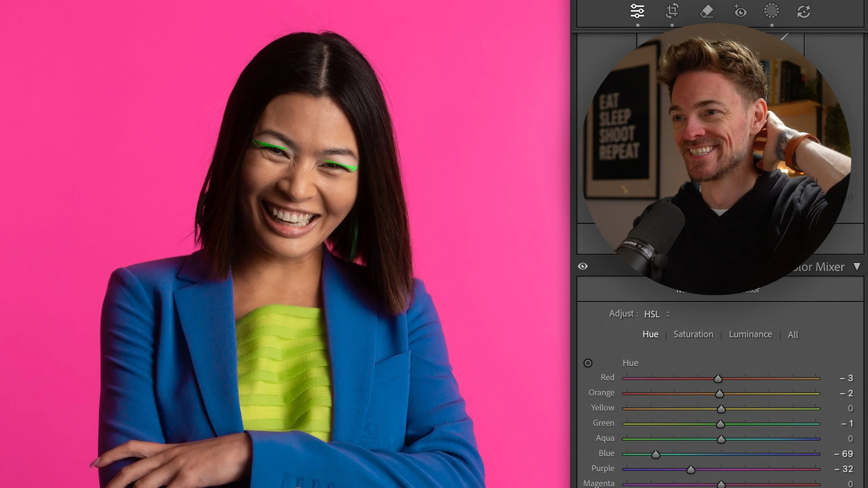Select the Healing eraser tool
This screenshot has height=488, width=868.
pyautogui.click(x=706, y=11)
